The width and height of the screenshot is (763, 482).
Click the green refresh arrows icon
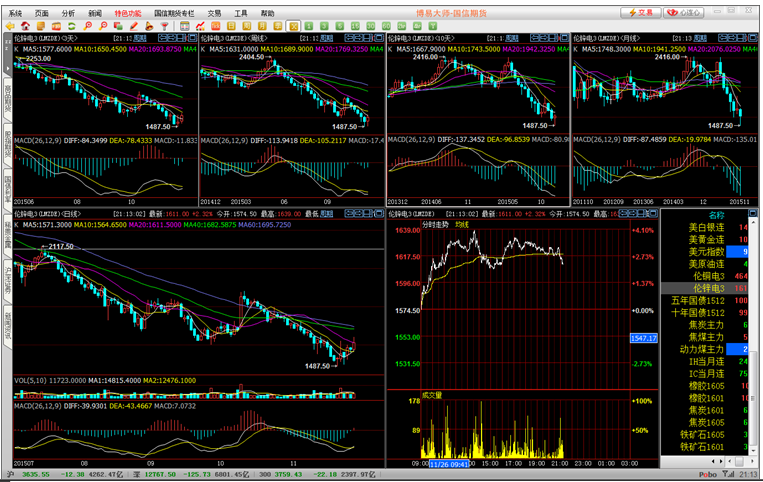[72, 26]
